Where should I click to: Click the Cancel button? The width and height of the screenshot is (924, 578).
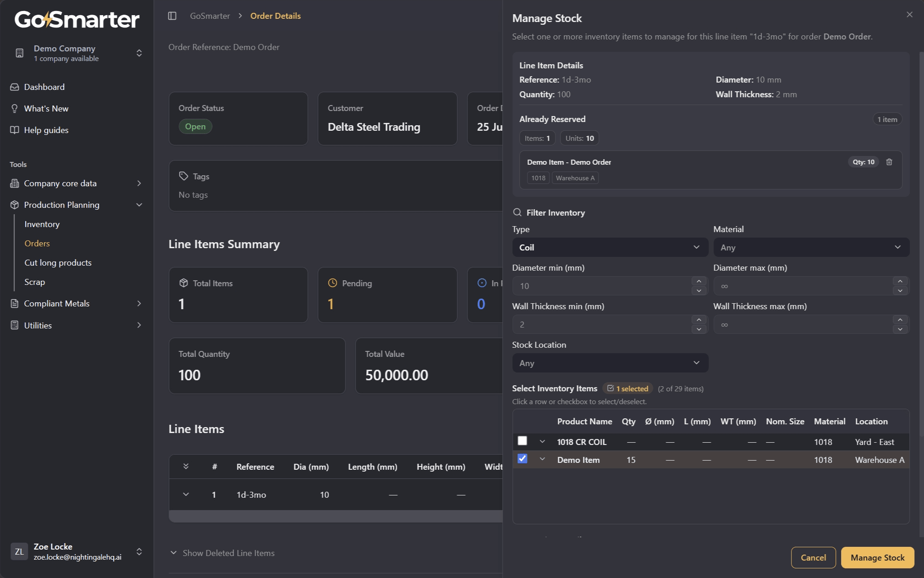pos(813,557)
